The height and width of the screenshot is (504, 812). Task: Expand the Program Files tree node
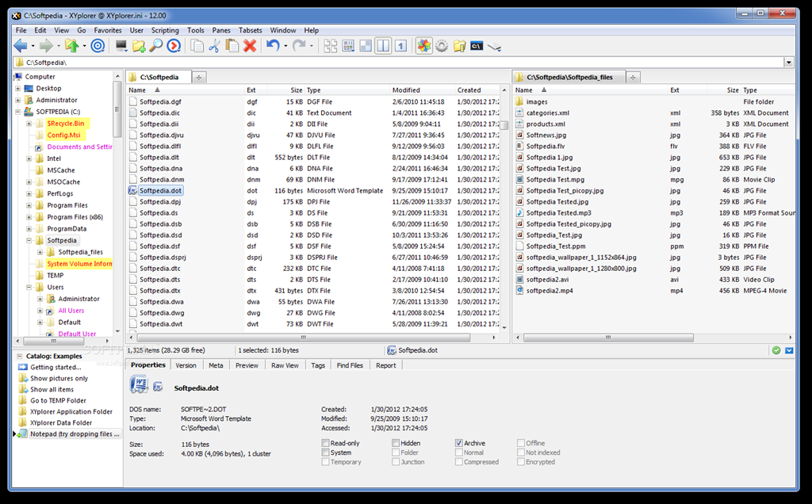pos(29,205)
